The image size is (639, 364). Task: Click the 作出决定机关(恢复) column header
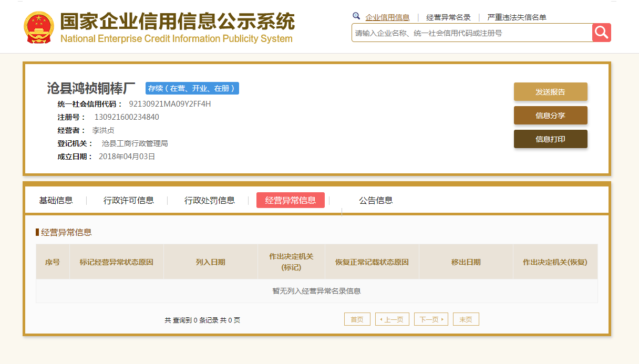tap(555, 262)
